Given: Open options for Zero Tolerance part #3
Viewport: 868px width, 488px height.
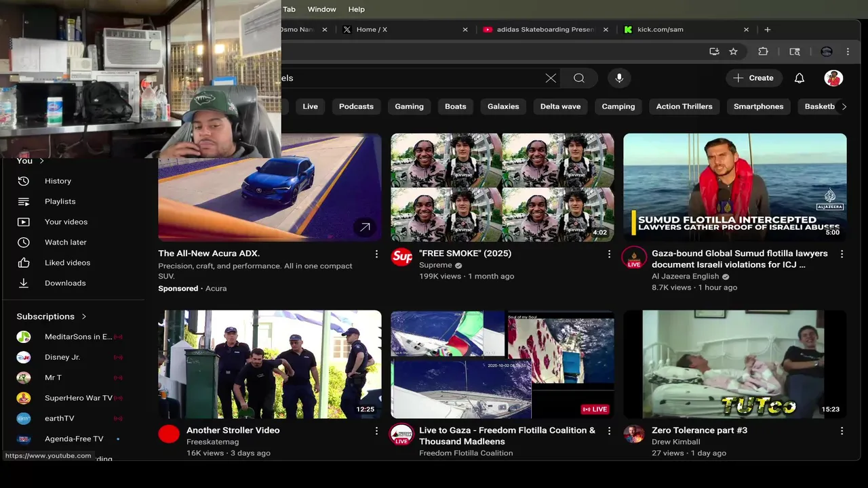Looking at the screenshot, I should [842, 430].
